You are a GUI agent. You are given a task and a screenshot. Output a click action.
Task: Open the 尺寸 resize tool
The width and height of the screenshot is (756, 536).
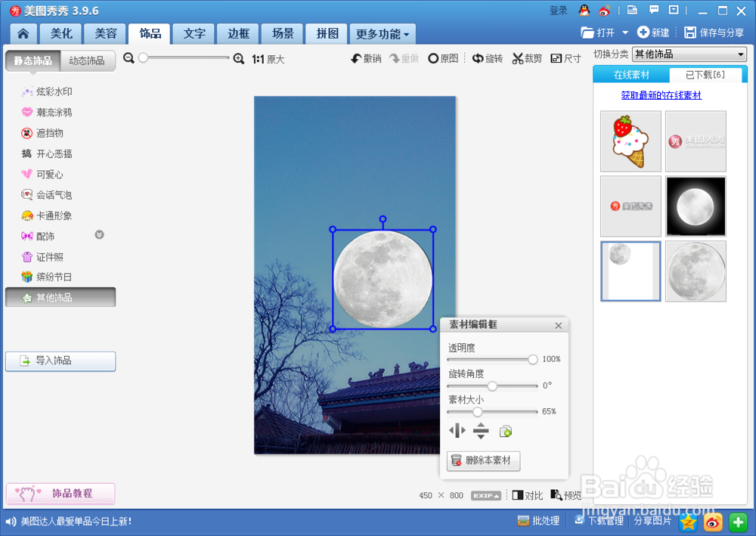click(565, 58)
